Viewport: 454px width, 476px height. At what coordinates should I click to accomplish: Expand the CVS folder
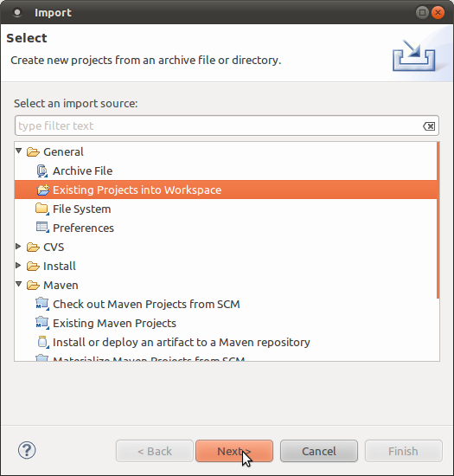coord(18,246)
